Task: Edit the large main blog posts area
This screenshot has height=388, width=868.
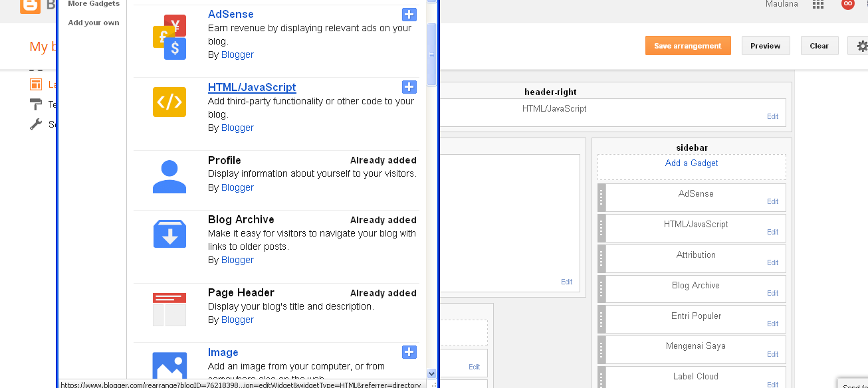Action: click(x=566, y=282)
